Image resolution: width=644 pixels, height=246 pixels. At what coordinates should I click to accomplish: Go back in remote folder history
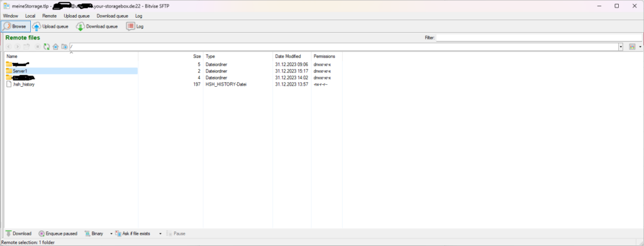(8, 47)
